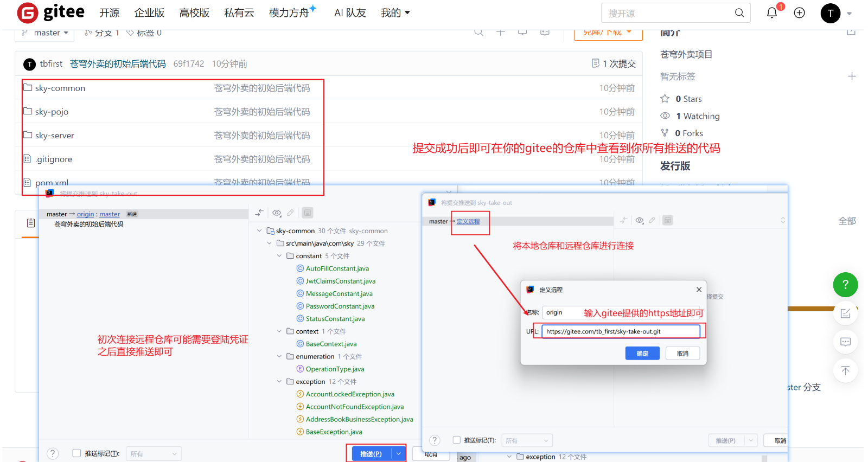Click the tbfirst author avatar

tap(30, 64)
